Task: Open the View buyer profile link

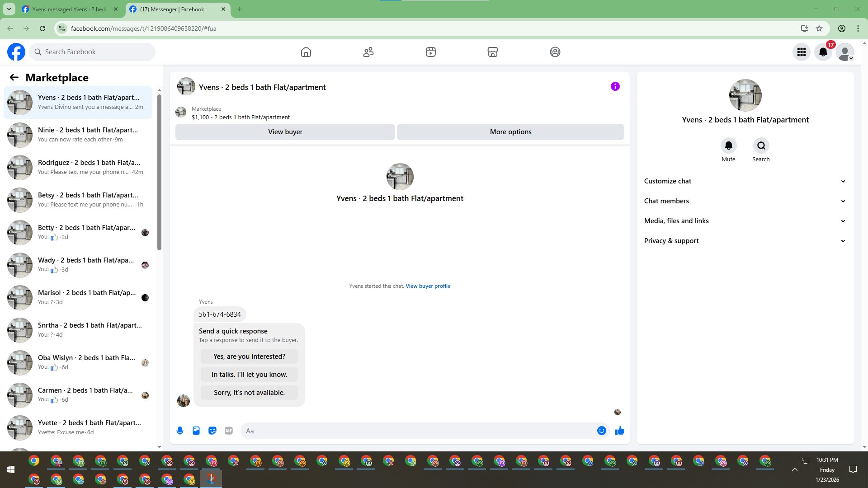Action: coord(428,286)
